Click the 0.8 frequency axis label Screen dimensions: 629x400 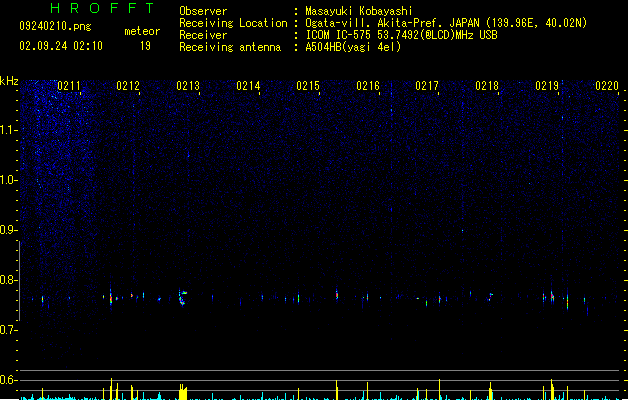pyautogui.click(x=8, y=280)
